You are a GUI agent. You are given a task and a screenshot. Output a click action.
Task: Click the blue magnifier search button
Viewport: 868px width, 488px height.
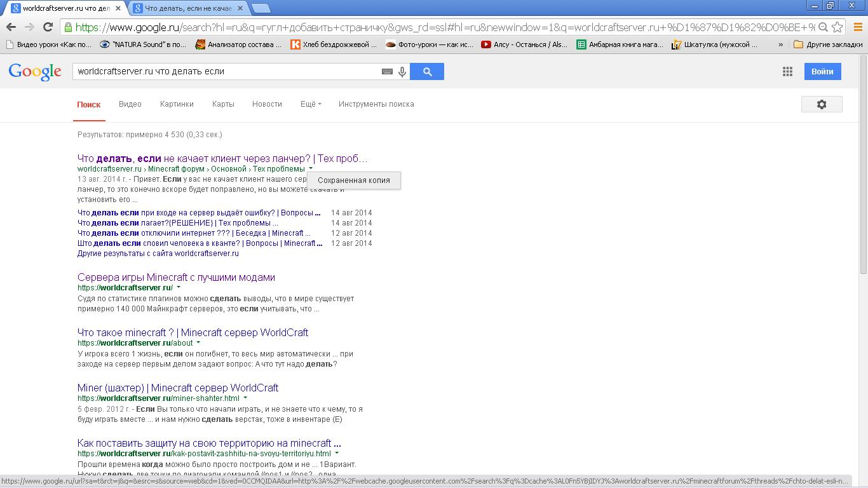tap(427, 72)
